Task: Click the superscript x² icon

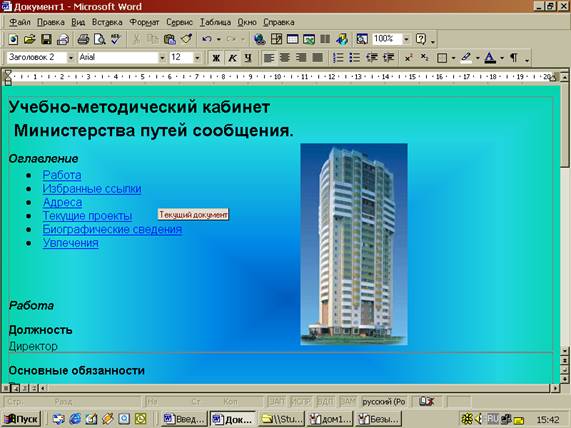Action: [408, 58]
